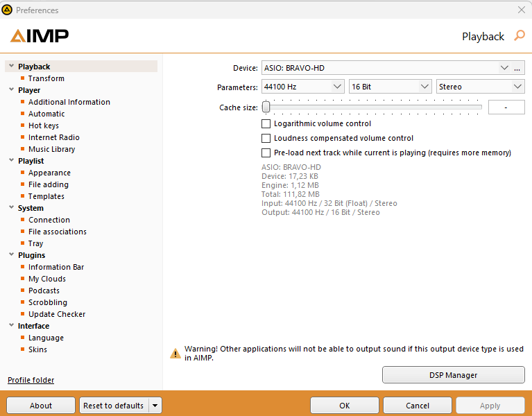Open Podcasts plugin settings
This screenshot has height=416, width=532.
[x=44, y=291]
